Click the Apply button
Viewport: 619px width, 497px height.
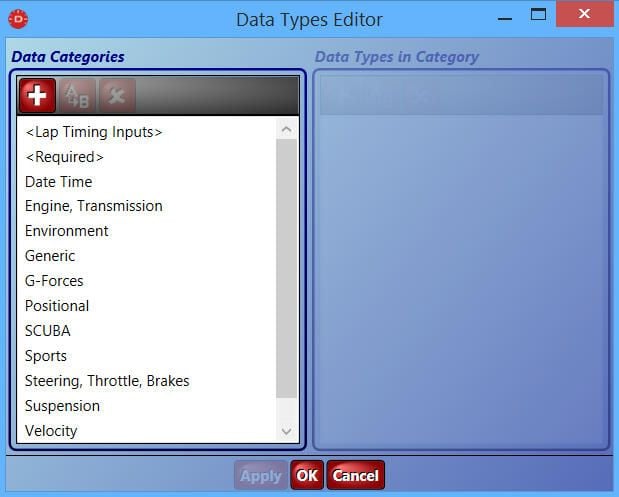pos(261,475)
